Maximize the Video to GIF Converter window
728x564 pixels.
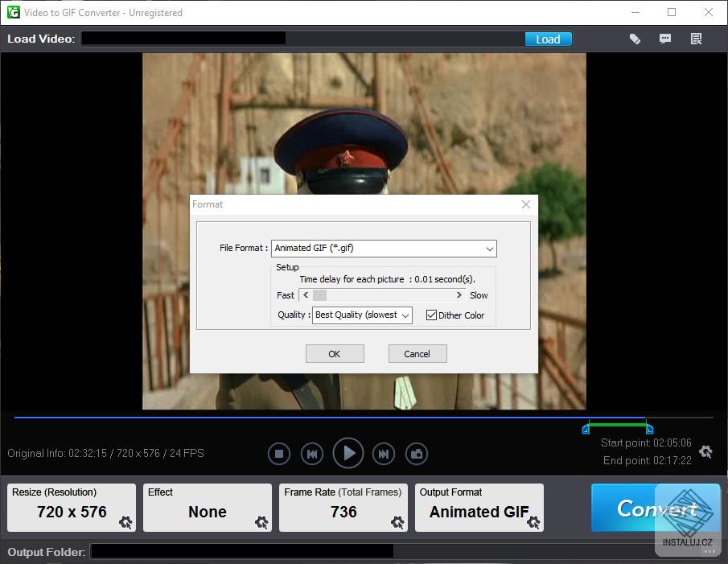click(672, 12)
